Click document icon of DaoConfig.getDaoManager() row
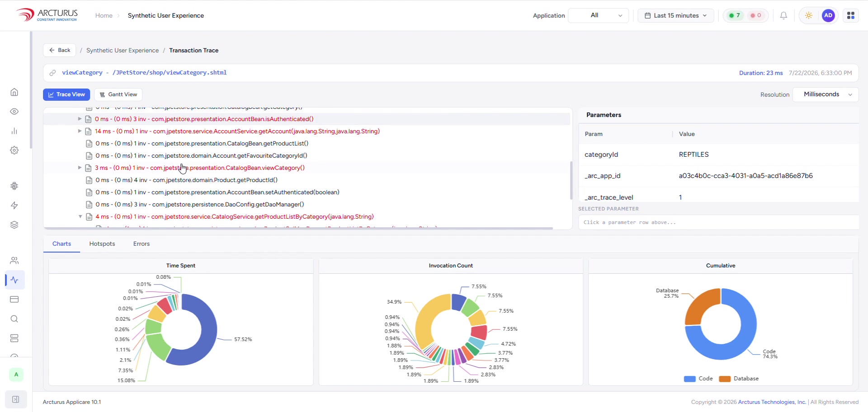 tap(89, 205)
